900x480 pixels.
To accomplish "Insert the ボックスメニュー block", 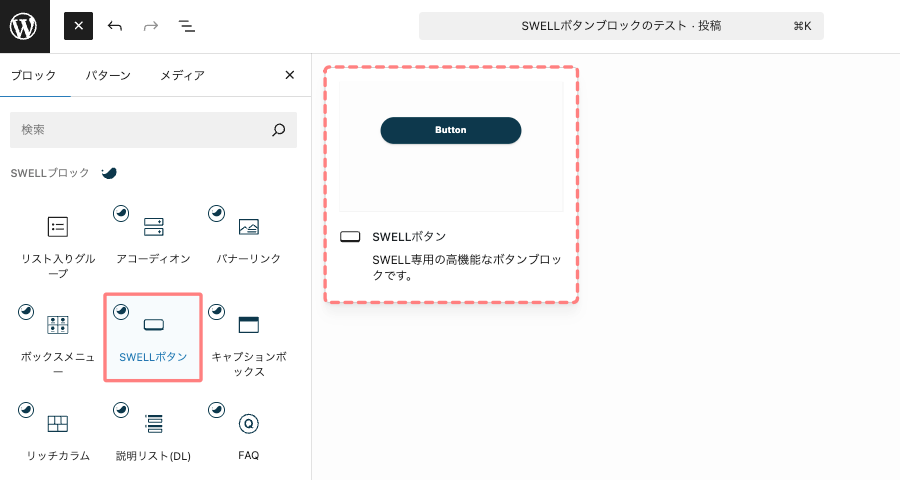I will pyautogui.click(x=58, y=338).
